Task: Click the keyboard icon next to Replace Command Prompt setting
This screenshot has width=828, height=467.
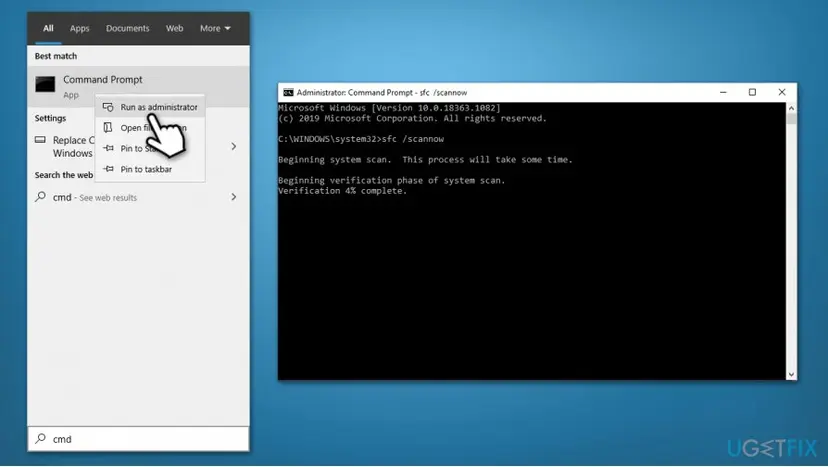Action: pos(40,140)
